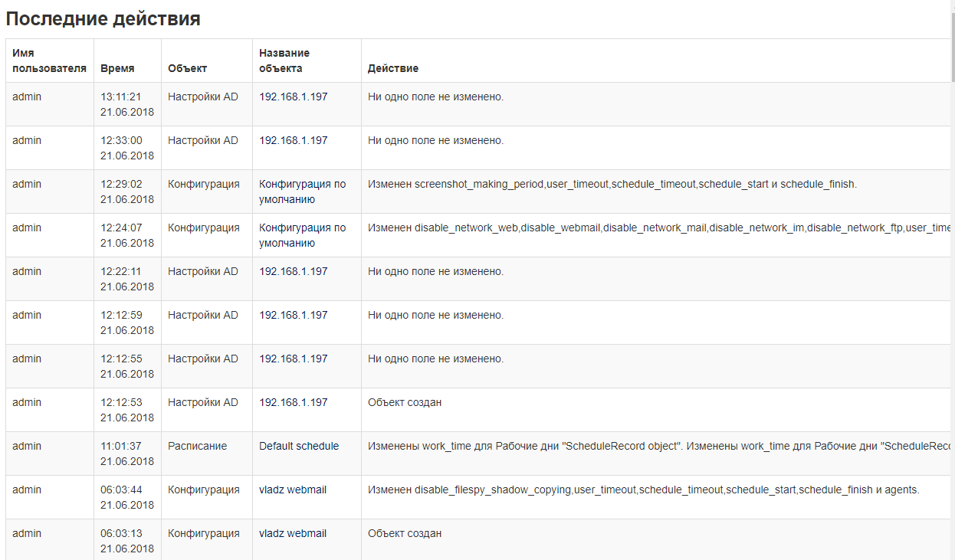Click the action text starting with "Изменен disable_network_web"
This screenshot has width=955, height=560.
658,228
